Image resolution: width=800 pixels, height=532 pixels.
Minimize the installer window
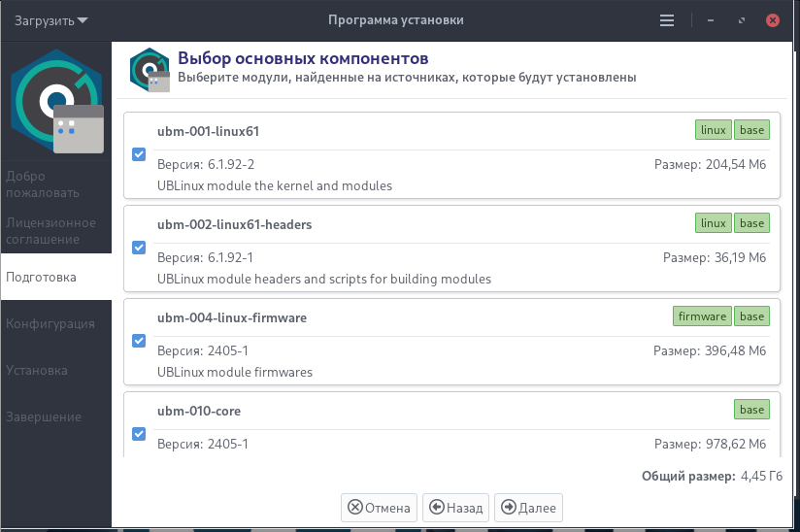coord(711,20)
